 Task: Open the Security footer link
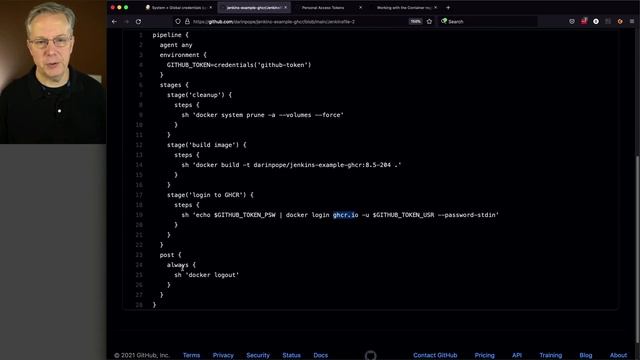[x=258, y=356]
